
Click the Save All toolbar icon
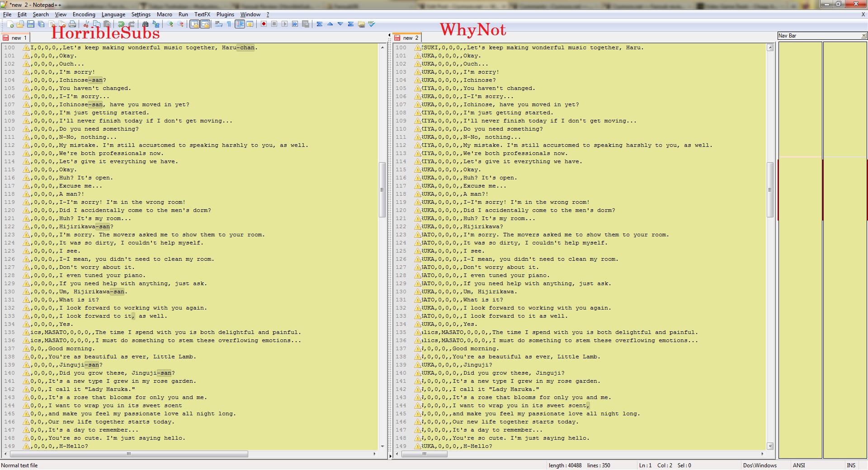[x=41, y=24]
